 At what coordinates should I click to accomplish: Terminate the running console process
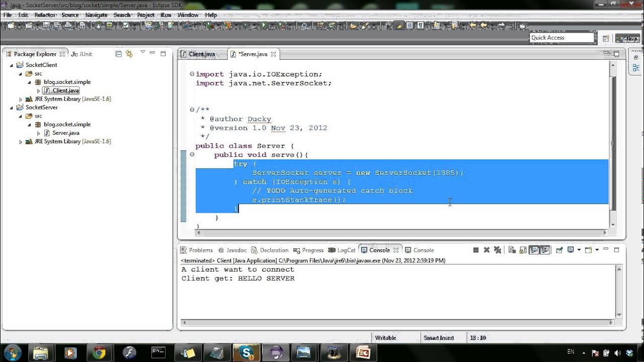tap(476, 250)
